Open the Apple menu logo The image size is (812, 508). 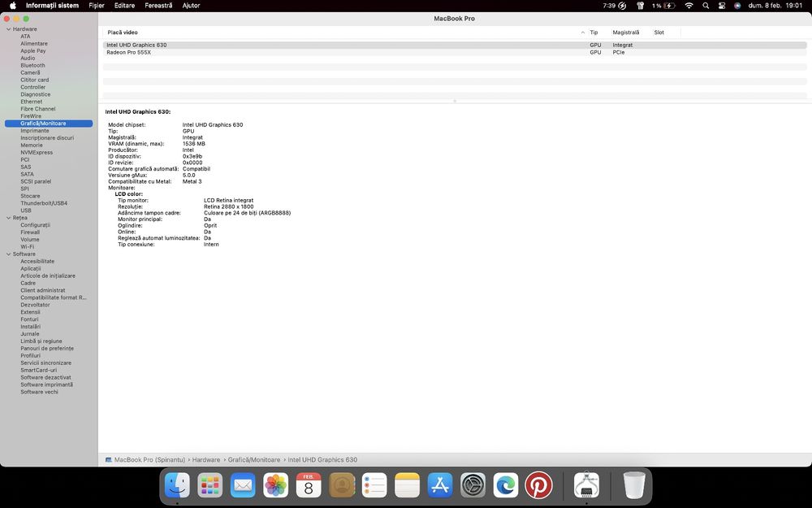pyautogui.click(x=13, y=6)
